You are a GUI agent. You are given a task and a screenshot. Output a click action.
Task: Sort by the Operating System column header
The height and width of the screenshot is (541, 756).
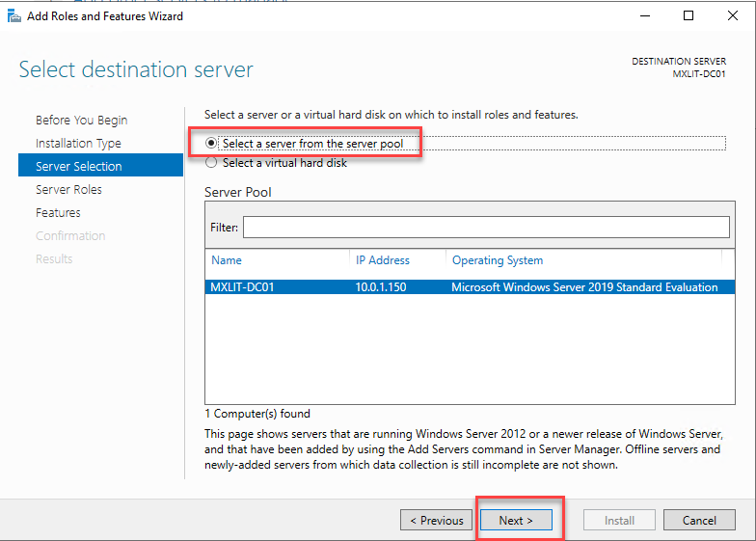coord(498,260)
